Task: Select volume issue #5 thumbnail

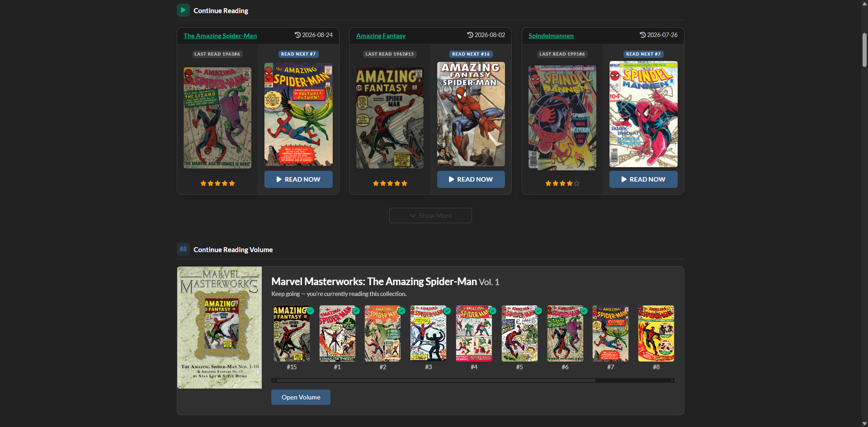Action: point(519,333)
